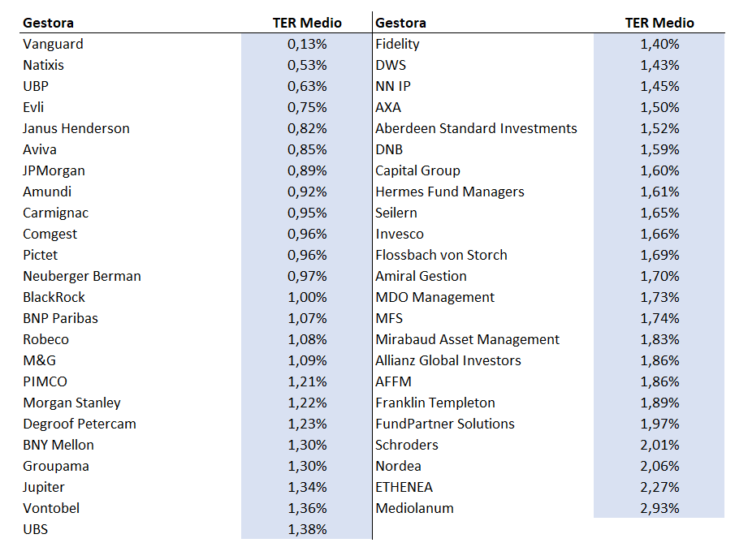The image size is (748, 560).
Task: Select the 2,27% value for ETHENEA
Action: 659,487
